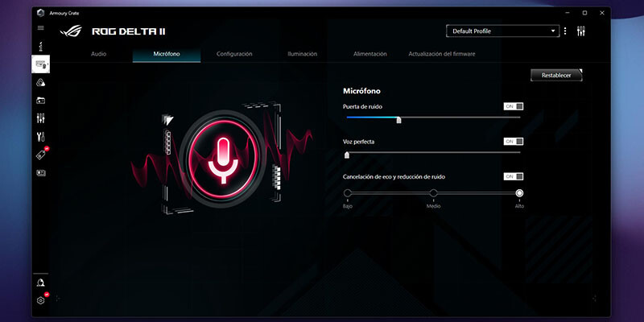644x322 pixels.
Task: Go to Actualización del firmware tab
Action: click(x=441, y=54)
